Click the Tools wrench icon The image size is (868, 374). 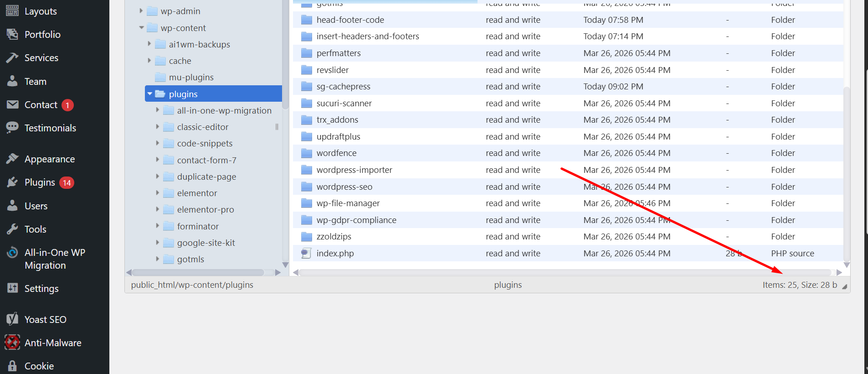pos(12,229)
